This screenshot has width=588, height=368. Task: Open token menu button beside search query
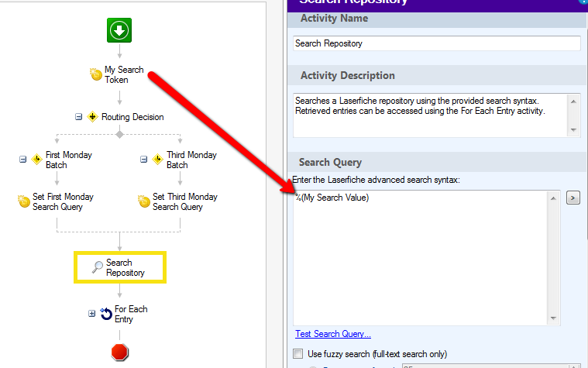tap(573, 198)
